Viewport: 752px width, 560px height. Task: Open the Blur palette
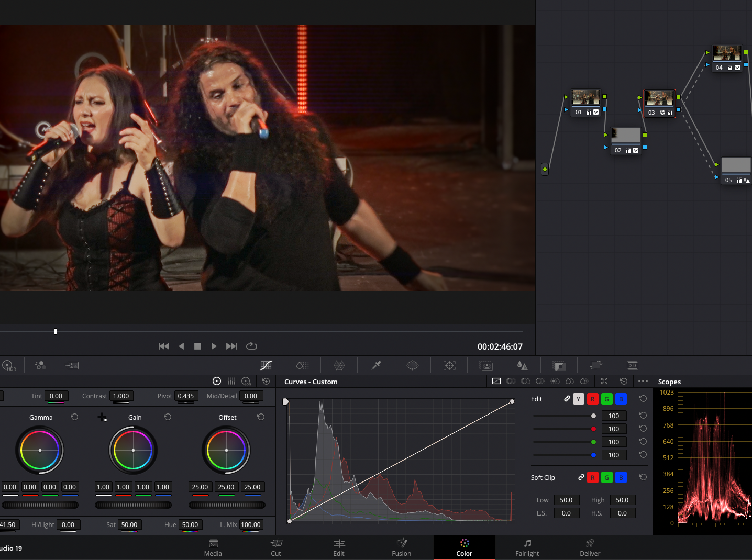click(x=522, y=365)
